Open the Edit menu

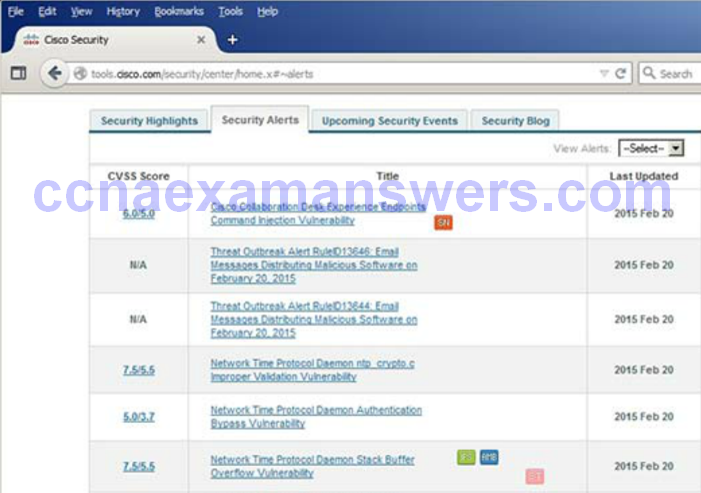coord(47,12)
